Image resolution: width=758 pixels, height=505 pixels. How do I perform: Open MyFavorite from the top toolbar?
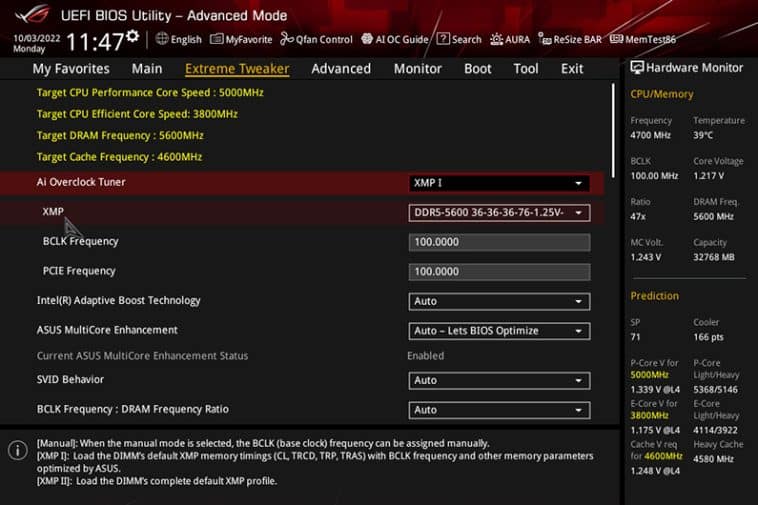[x=241, y=39]
